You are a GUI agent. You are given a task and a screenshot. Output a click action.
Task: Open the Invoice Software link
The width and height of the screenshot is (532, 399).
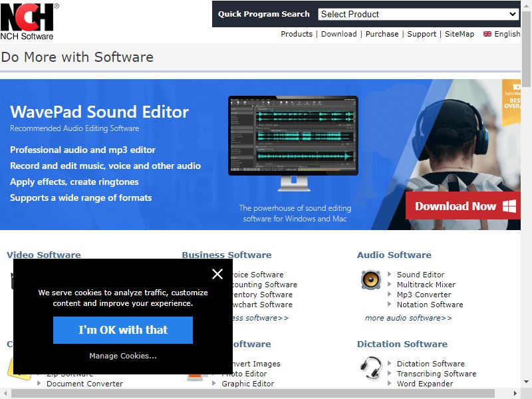coord(258,275)
